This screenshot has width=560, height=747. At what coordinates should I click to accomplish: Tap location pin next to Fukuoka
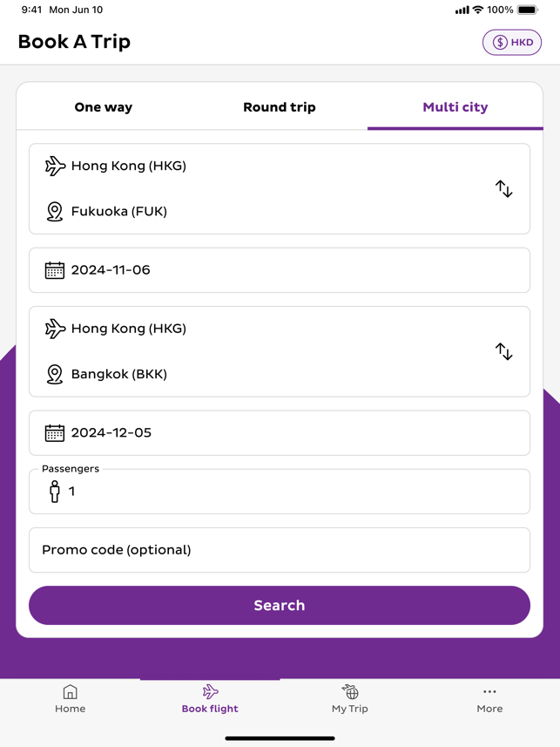pos(55,212)
